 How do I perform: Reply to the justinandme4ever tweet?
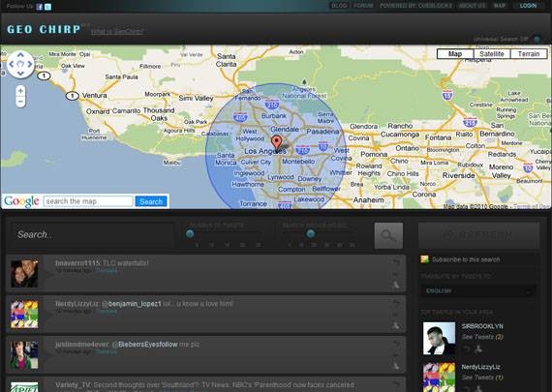coord(396,344)
